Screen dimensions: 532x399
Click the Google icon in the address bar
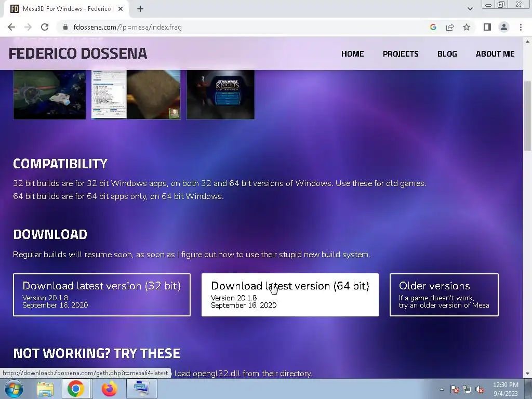(433, 27)
